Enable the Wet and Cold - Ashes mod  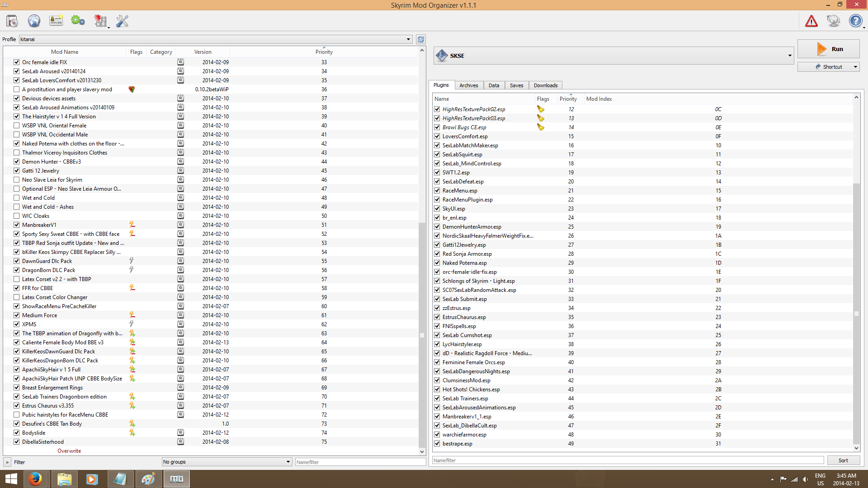tap(17, 207)
